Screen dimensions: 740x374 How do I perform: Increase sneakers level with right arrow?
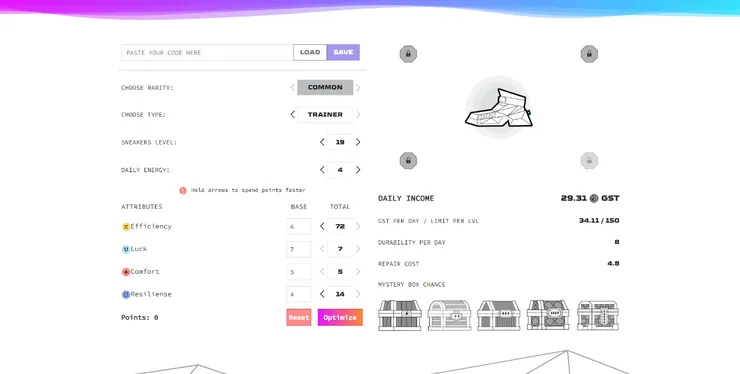click(x=358, y=142)
